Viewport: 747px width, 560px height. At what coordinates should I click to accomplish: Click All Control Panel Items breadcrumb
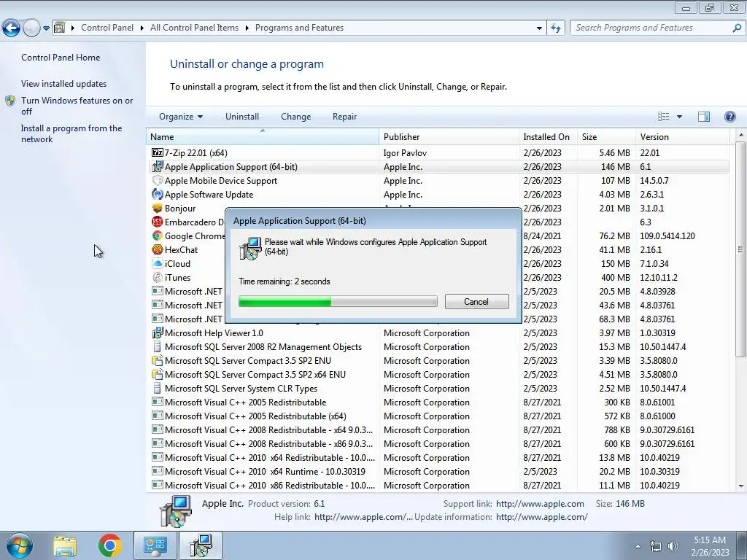pos(194,28)
